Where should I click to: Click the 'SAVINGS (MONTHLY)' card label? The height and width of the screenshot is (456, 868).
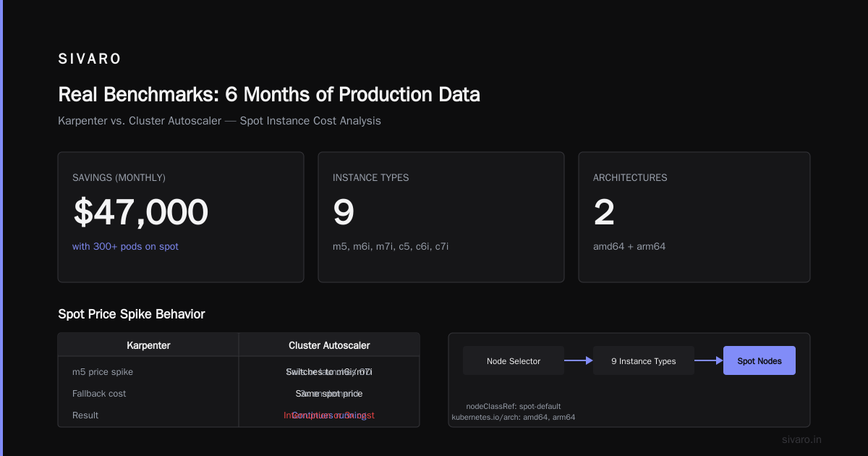pyautogui.click(x=119, y=177)
